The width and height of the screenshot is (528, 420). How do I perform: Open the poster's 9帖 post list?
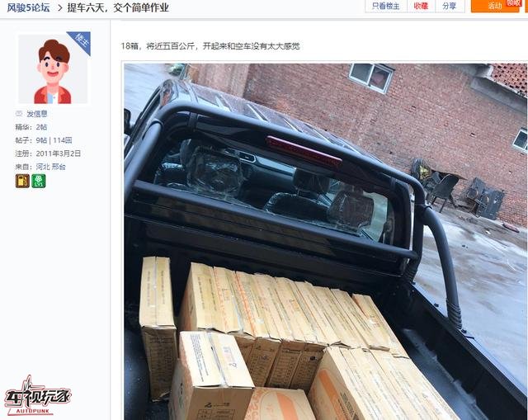[41, 140]
